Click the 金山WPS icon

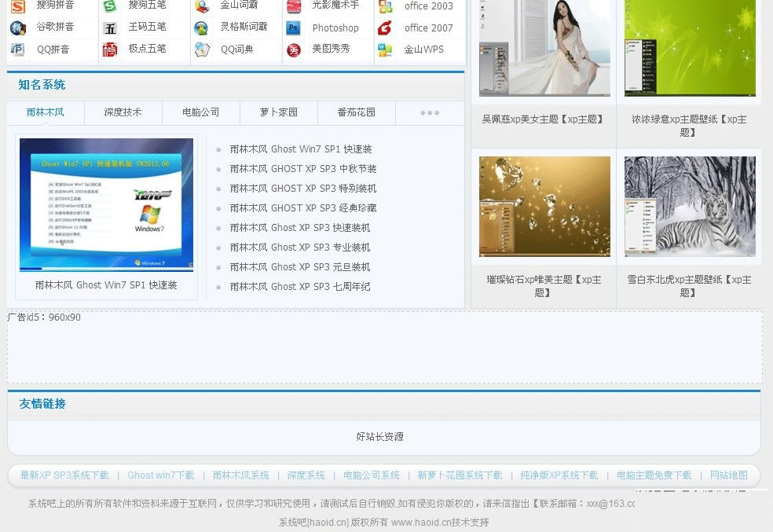pyautogui.click(x=385, y=50)
